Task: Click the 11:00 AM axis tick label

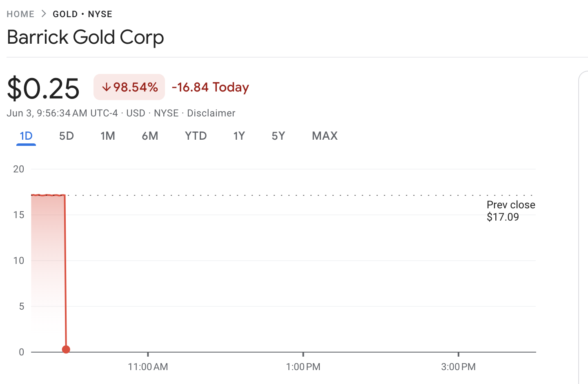Action: (x=148, y=367)
